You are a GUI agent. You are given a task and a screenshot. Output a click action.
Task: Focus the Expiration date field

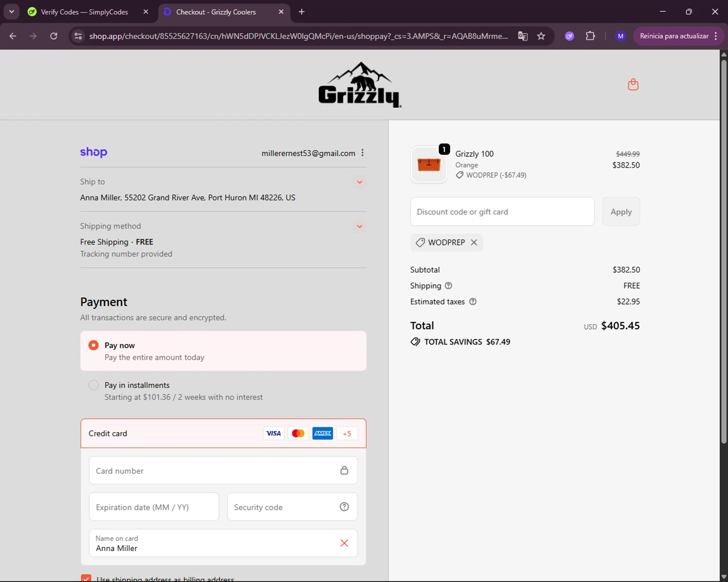pyautogui.click(x=154, y=507)
